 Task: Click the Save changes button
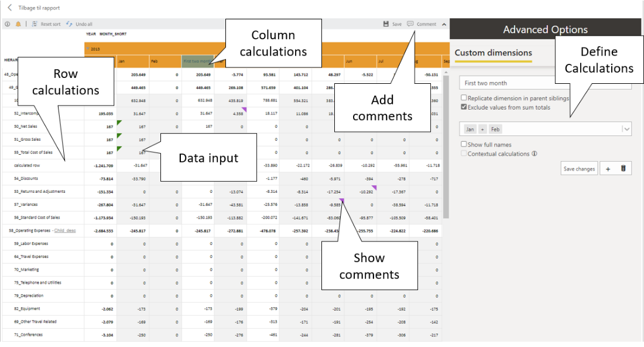[x=579, y=169]
